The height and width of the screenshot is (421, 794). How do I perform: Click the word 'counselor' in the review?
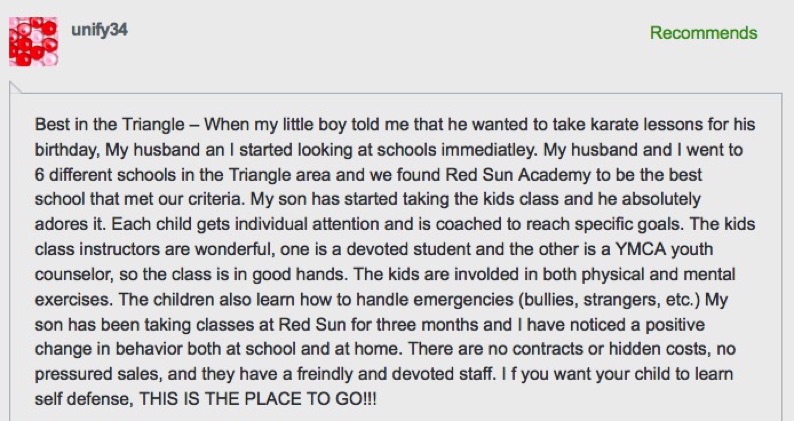[74, 274]
